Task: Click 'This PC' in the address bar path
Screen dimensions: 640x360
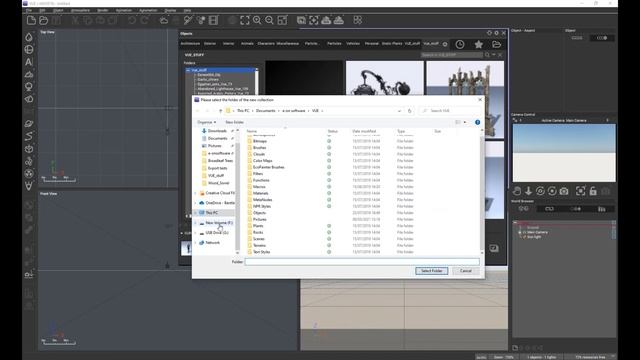Action: coord(243,111)
